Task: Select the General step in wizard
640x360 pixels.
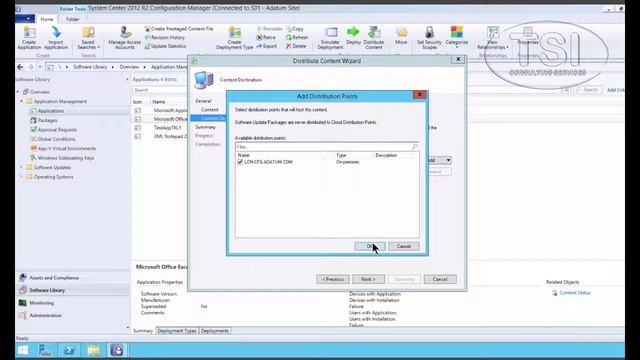Action: point(203,101)
